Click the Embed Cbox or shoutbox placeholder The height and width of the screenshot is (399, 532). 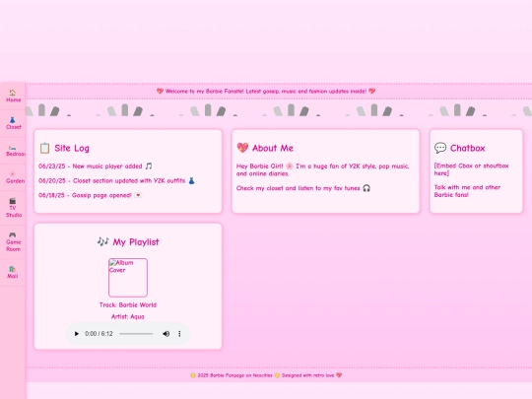(471, 169)
